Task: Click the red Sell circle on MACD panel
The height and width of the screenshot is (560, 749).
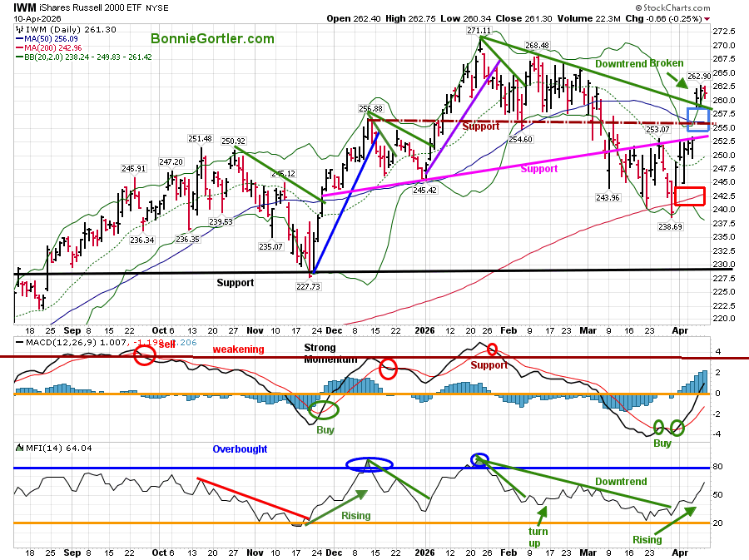Action: point(145,355)
